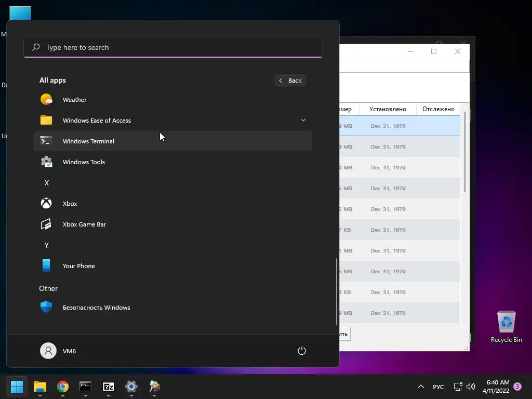Jump to letter X section header
Image resolution: width=532 pixels, height=399 pixels.
click(47, 183)
